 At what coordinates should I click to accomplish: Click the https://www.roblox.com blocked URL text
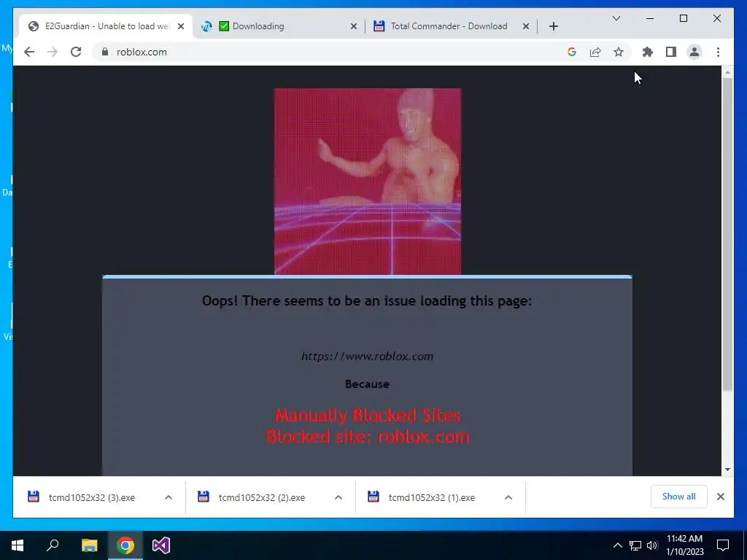368,356
